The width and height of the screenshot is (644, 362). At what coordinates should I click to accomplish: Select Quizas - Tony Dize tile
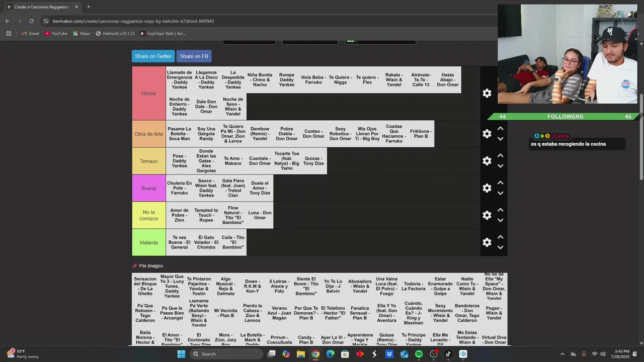pyautogui.click(x=313, y=161)
